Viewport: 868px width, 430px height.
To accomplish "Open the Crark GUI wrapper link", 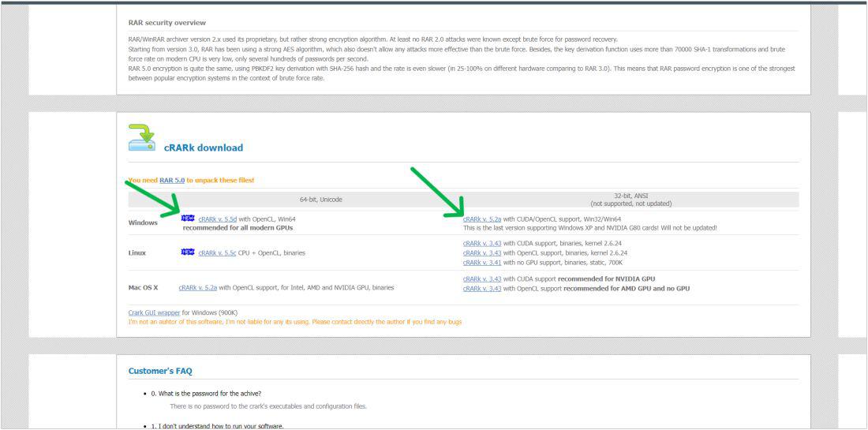I will pyautogui.click(x=154, y=312).
